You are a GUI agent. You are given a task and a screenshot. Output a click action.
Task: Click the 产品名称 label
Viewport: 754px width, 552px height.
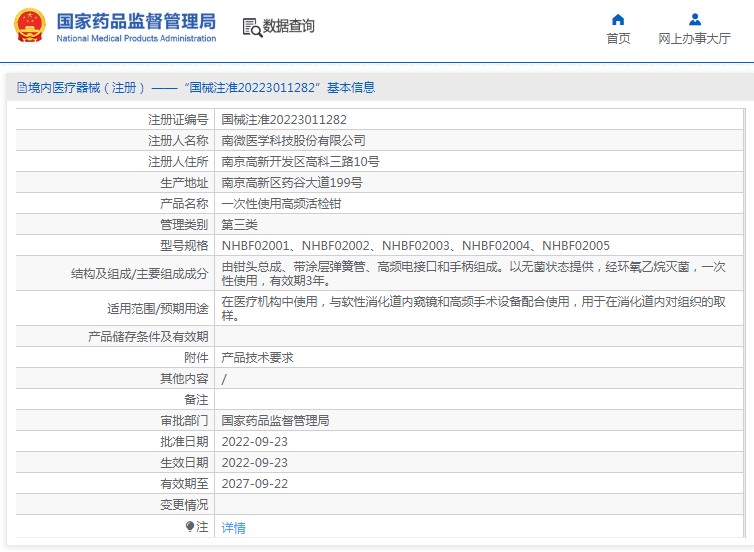pyautogui.click(x=184, y=204)
